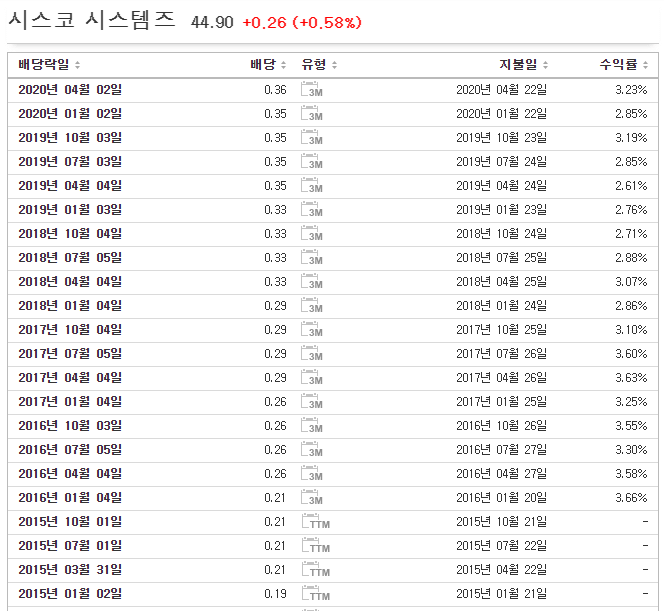Click 3M type icon in 2016년 10월 03일 row
The width and height of the screenshot is (664, 611).
(x=312, y=426)
